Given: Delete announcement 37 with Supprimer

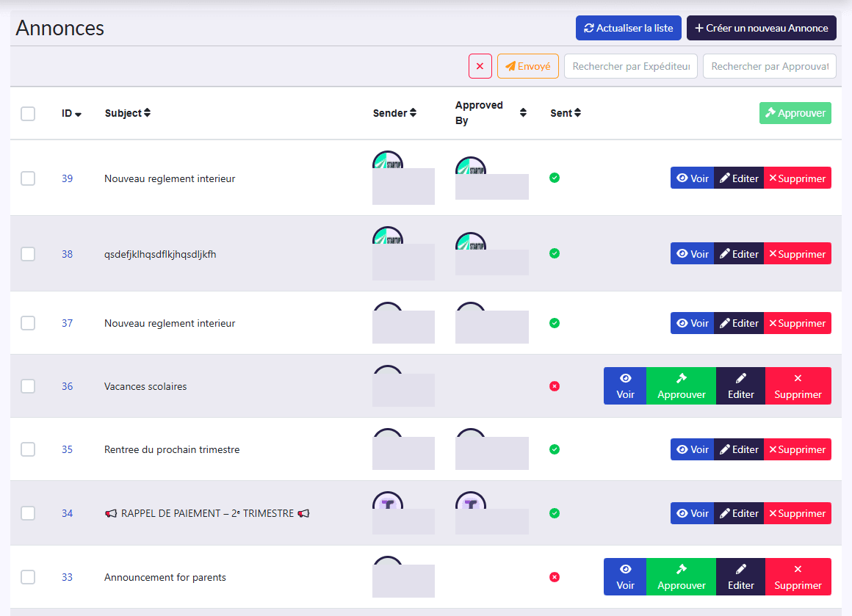Looking at the screenshot, I should point(798,323).
